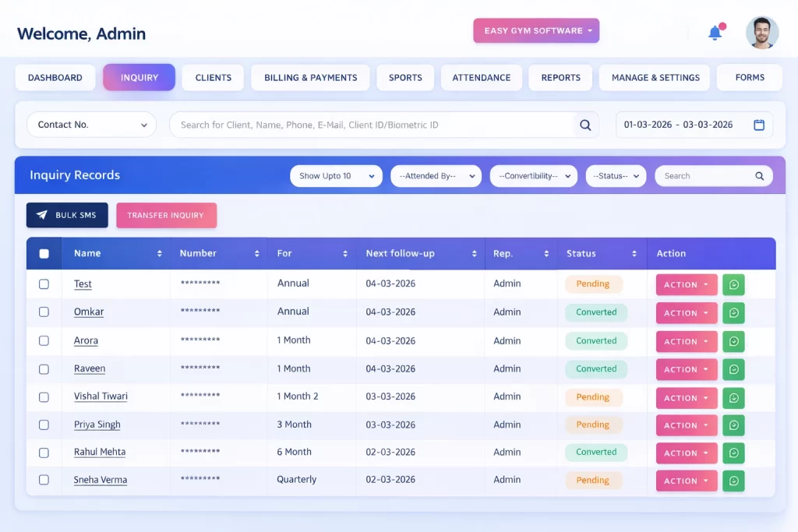Image resolution: width=798 pixels, height=532 pixels.
Task: Open Vishal Tiwari's inquiry record link
Action: [101, 396]
